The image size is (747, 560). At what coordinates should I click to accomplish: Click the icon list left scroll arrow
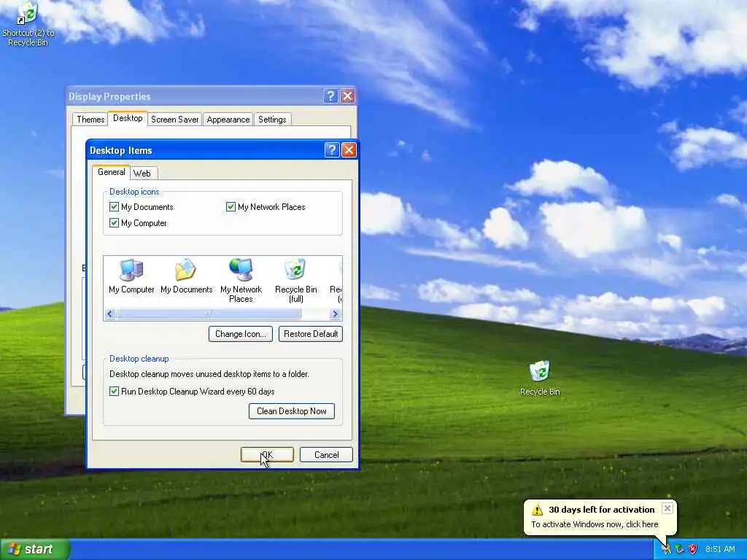coord(110,314)
